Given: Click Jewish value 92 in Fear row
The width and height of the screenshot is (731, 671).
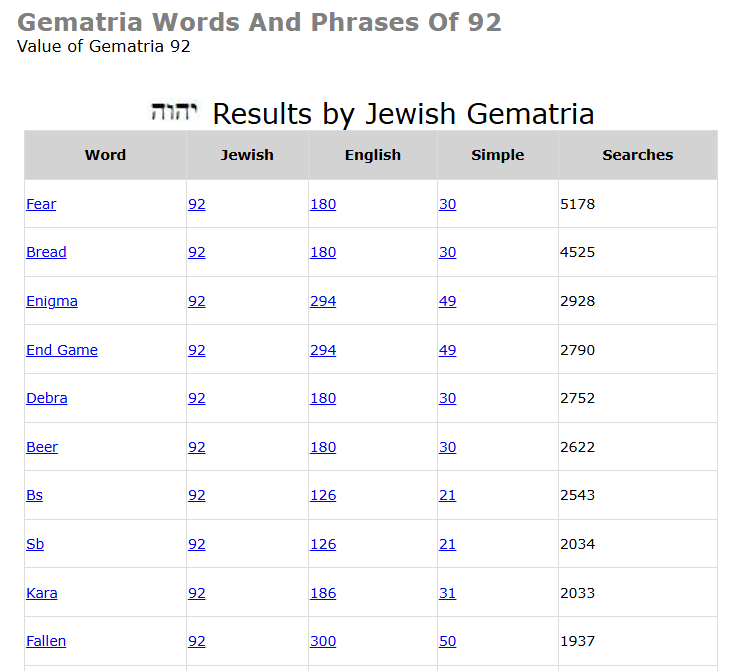Looking at the screenshot, I should [x=197, y=204].
